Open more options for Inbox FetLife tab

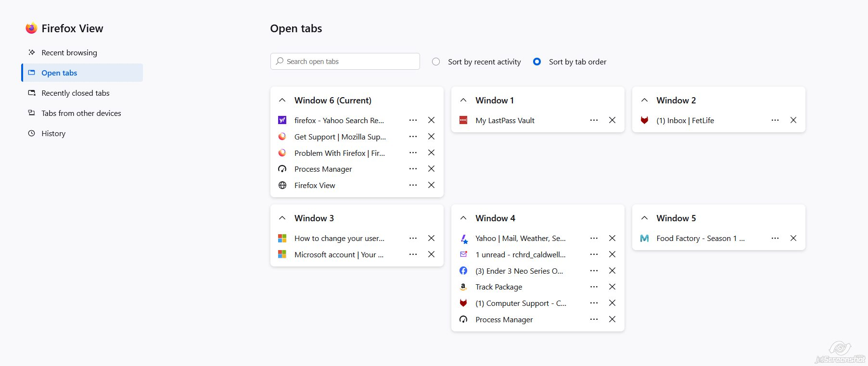pos(775,120)
